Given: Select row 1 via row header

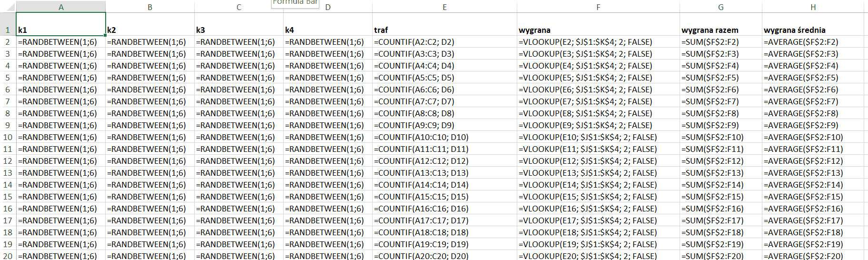Looking at the screenshot, I should coord(8,30).
